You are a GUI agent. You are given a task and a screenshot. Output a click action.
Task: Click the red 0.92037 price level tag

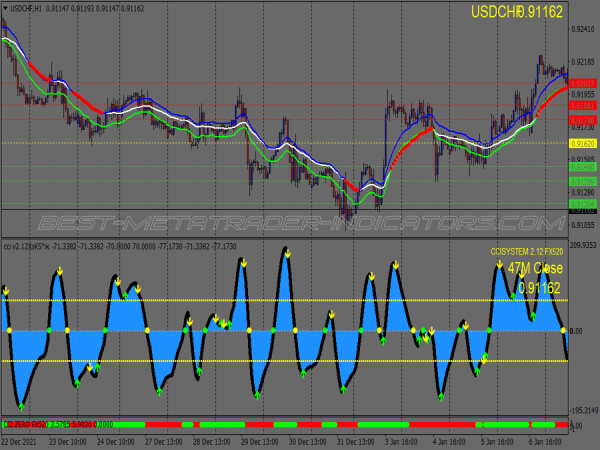tap(582, 83)
